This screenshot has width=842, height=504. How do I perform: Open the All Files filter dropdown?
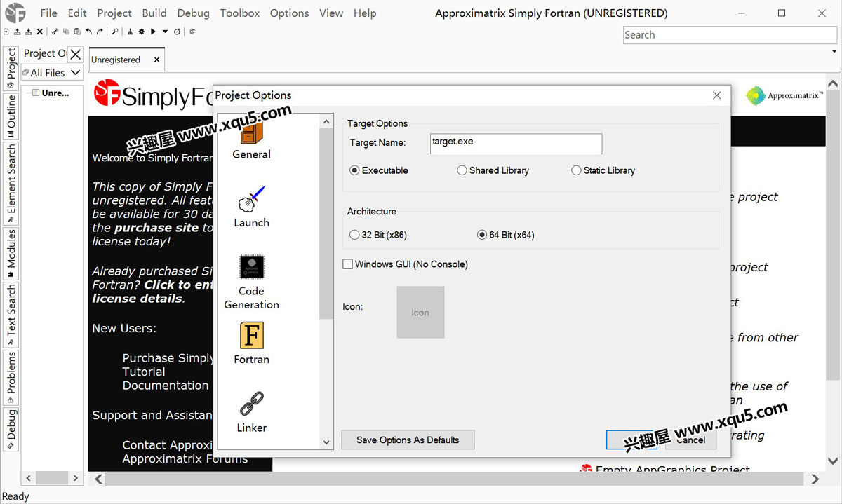pos(52,72)
